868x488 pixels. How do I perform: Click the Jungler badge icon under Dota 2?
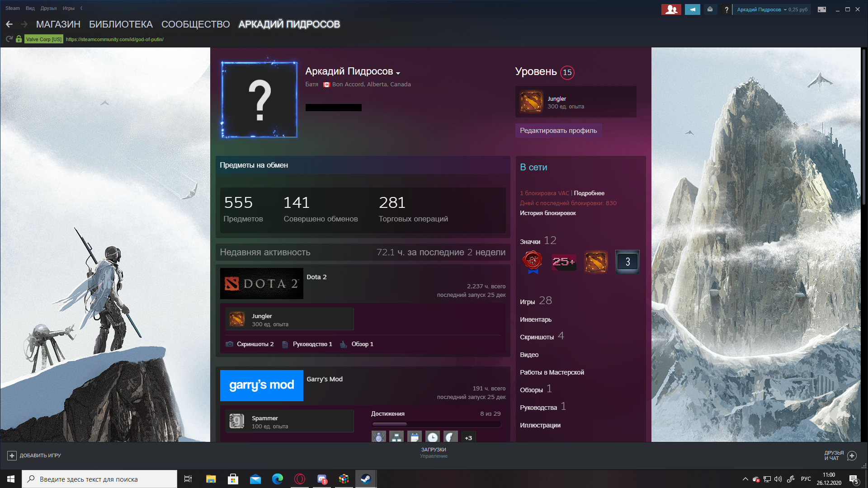(x=237, y=319)
